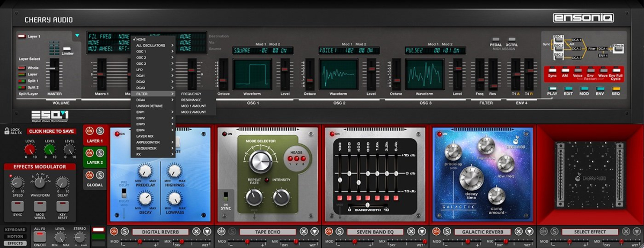Select None in the destination menu
The image size is (644, 248).
(x=153, y=40)
